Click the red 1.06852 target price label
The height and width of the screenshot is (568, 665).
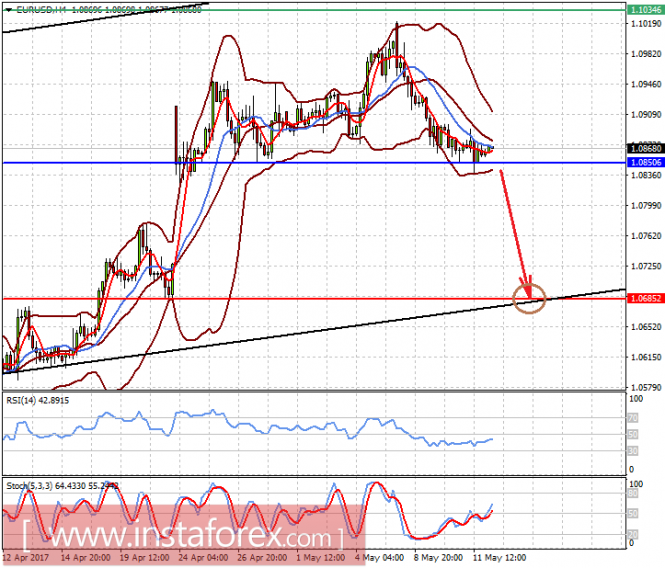pyautogui.click(x=645, y=299)
